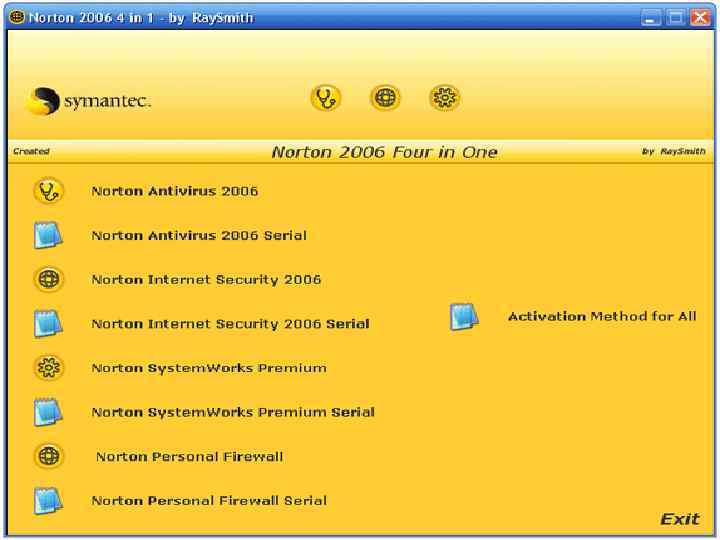Click notepad icon beside Norton SystemWorks Premium Serial

click(48, 412)
